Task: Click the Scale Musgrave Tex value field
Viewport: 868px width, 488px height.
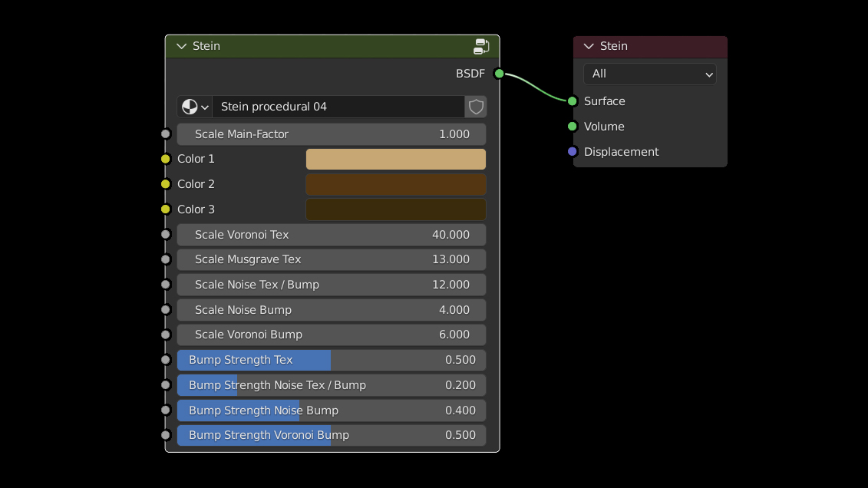Action: 332,259
